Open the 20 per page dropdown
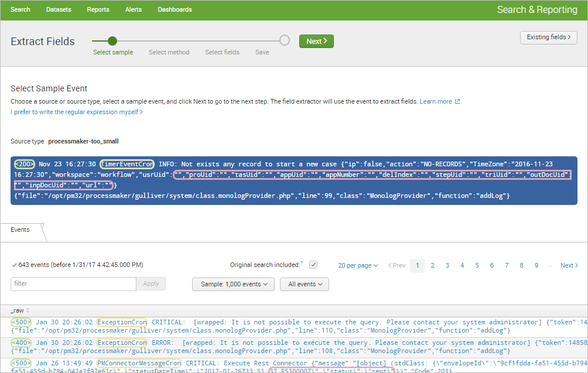Image resolution: width=588 pixels, height=373 pixels. coord(358,265)
